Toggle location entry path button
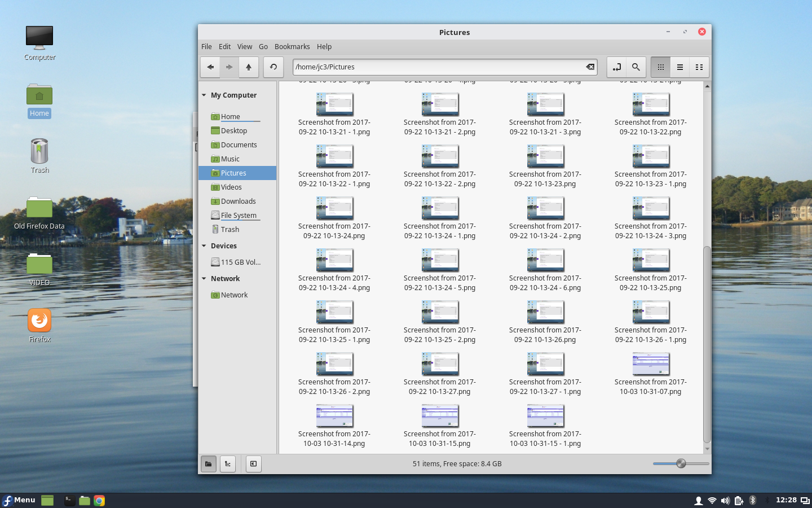The image size is (812, 508). pyautogui.click(x=616, y=67)
